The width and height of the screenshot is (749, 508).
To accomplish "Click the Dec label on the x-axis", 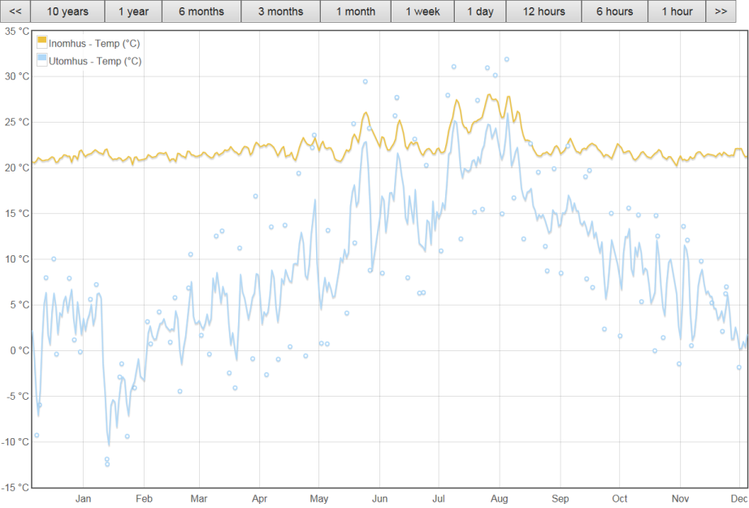I will pyautogui.click(x=739, y=498).
